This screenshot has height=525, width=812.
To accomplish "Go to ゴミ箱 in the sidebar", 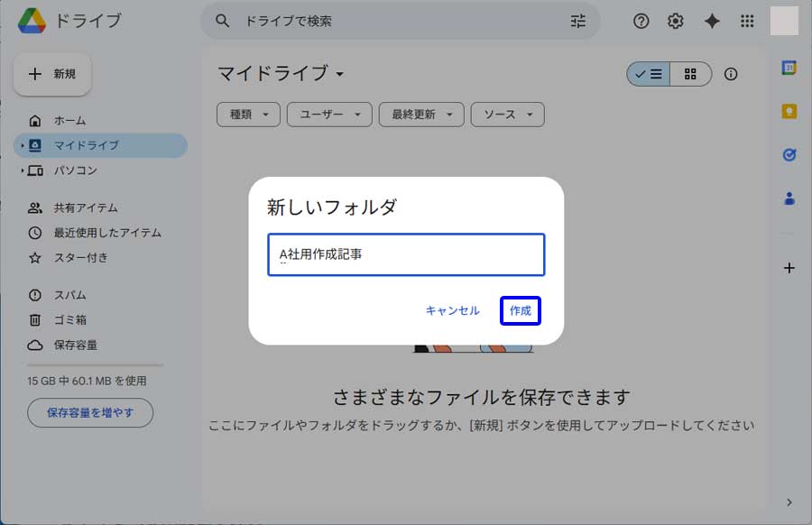I will (x=72, y=319).
